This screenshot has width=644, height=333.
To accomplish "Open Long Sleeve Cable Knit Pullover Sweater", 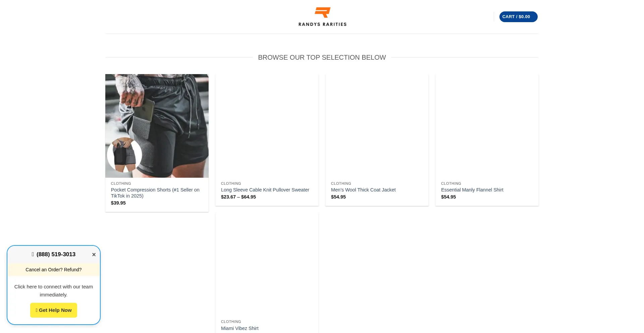I will click(x=265, y=190).
